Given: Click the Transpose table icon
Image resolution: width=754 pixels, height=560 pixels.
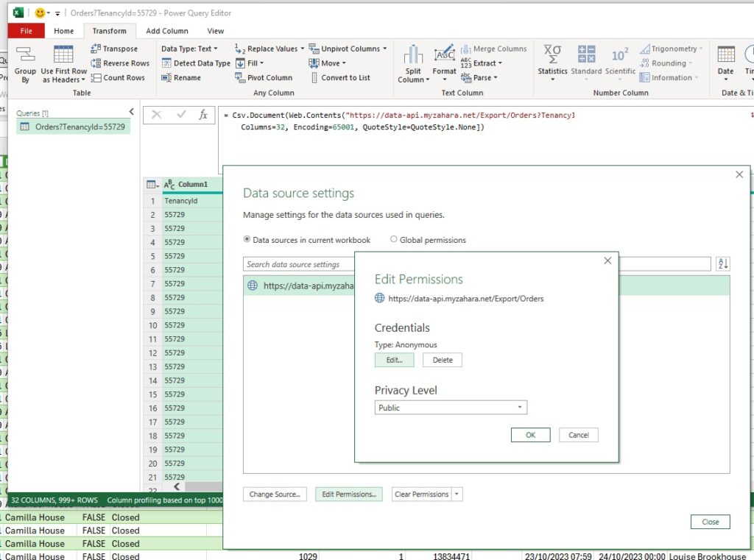Looking at the screenshot, I should point(96,49).
